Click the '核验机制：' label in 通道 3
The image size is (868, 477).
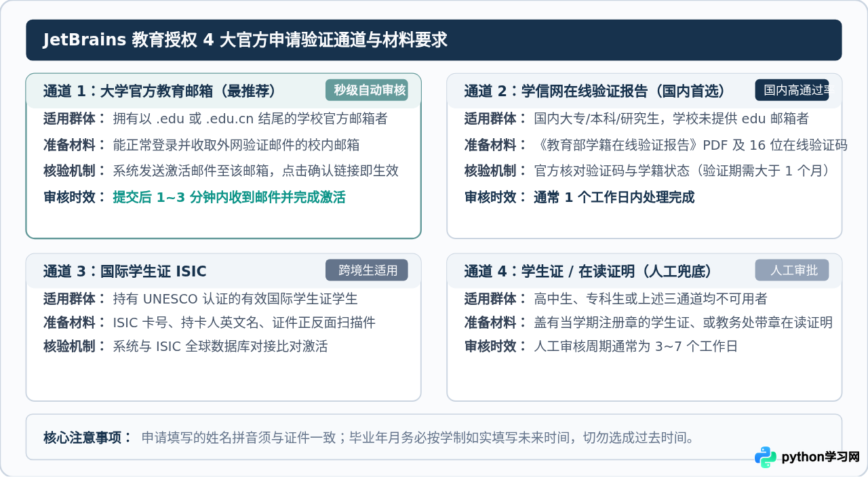pos(75,346)
